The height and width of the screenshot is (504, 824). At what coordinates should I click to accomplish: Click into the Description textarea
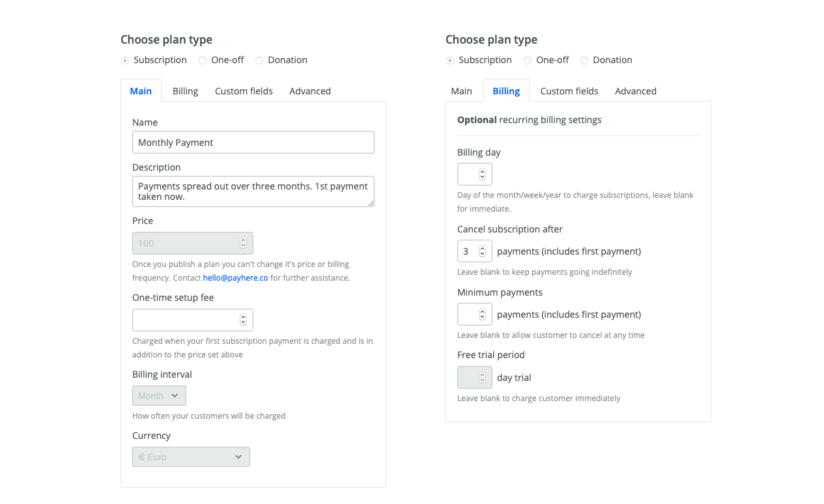click(253, 191)
